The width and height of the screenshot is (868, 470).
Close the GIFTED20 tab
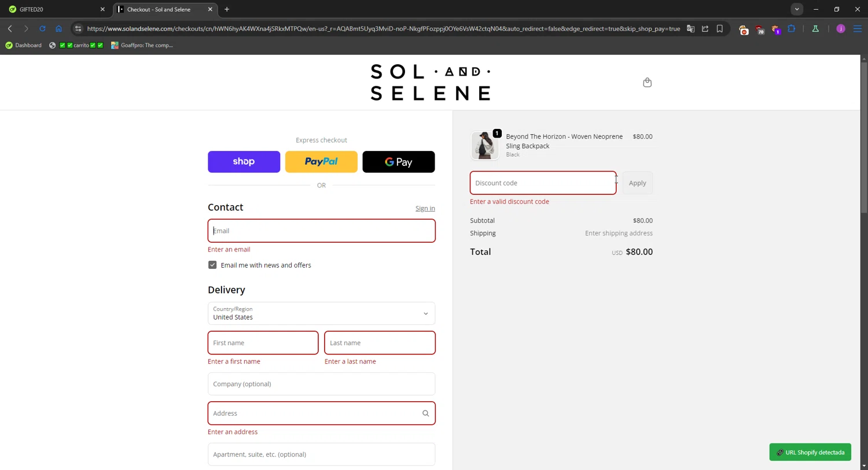tap(102, 9)
